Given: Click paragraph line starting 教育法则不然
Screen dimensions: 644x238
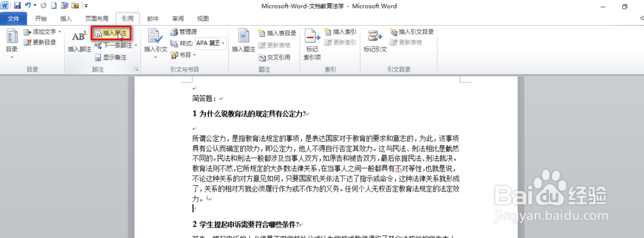Looking at the screenshot, I should [x=324, y=168].
